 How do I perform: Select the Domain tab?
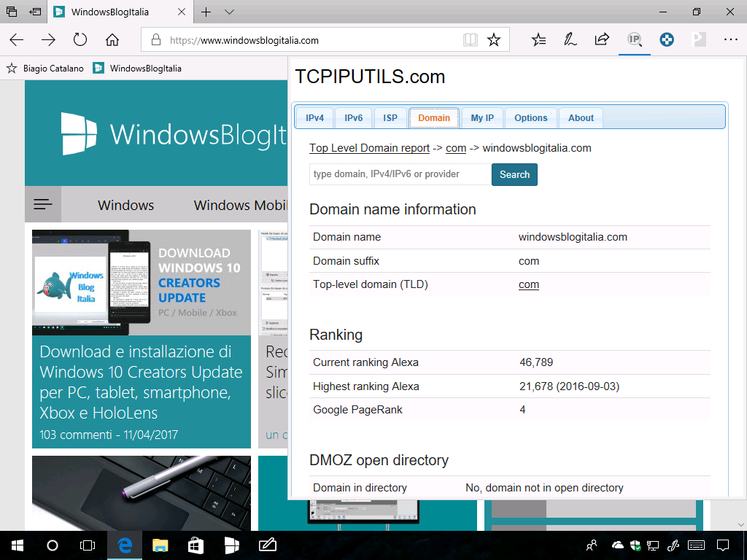(x=434, y=117)
